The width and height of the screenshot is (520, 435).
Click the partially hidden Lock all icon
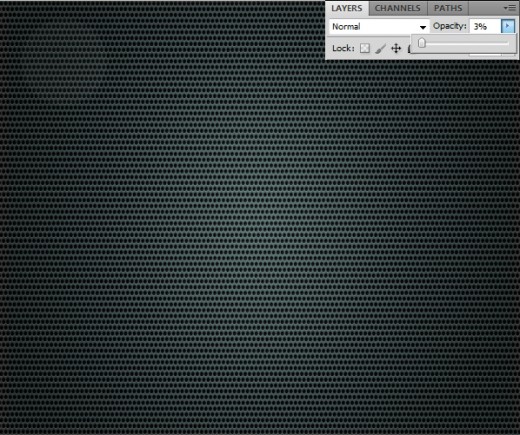tap(409, 49)
